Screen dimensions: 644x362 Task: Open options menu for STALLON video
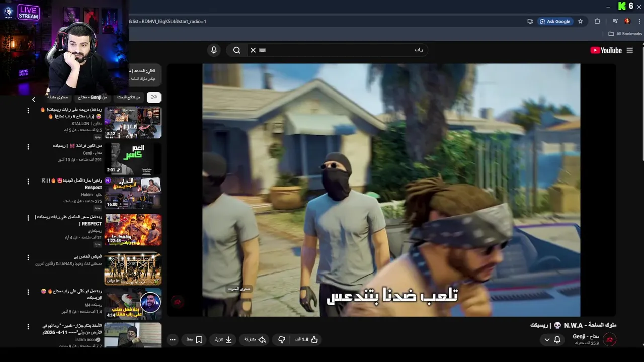pyautogui.click(x=28, y=111)
